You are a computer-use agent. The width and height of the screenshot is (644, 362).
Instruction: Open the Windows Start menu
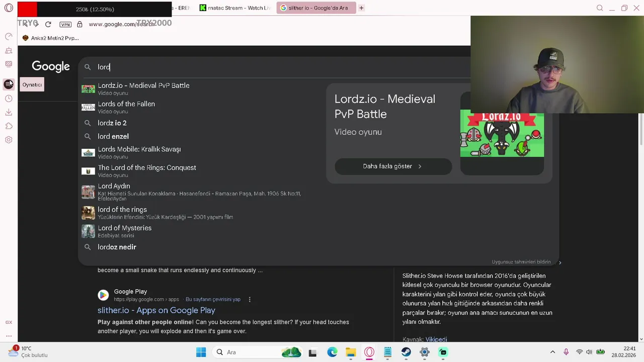tap(201, 352)
